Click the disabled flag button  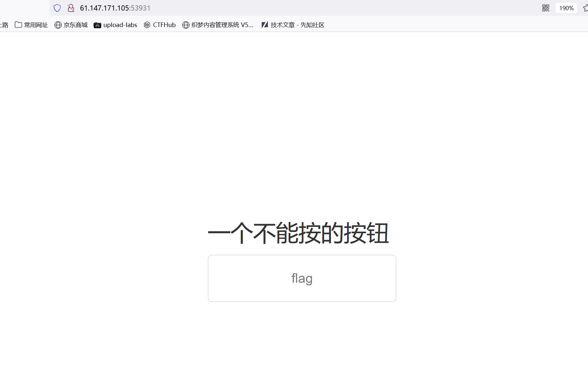click(302, 278)
